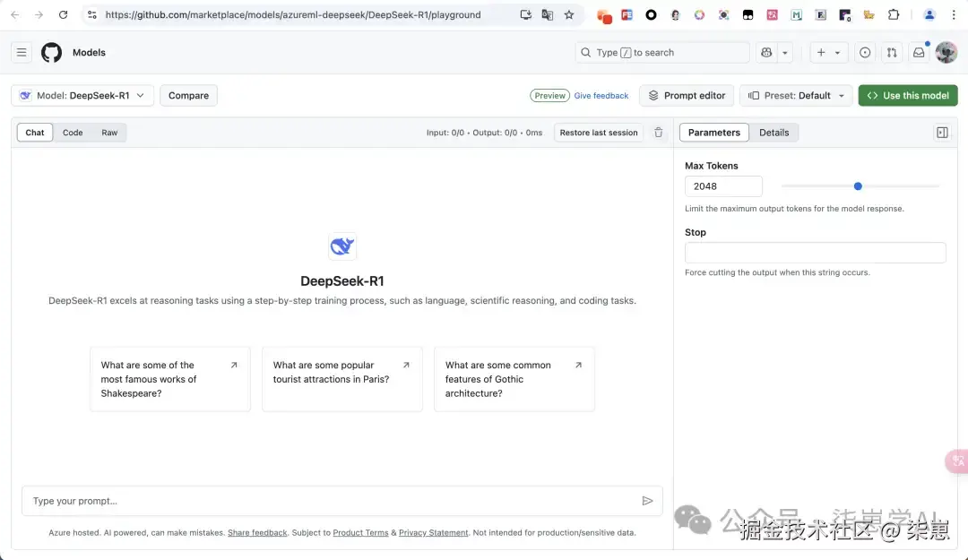968x560 pixels.
Task: Open the Share feedback link
Action: coord(257,532)
